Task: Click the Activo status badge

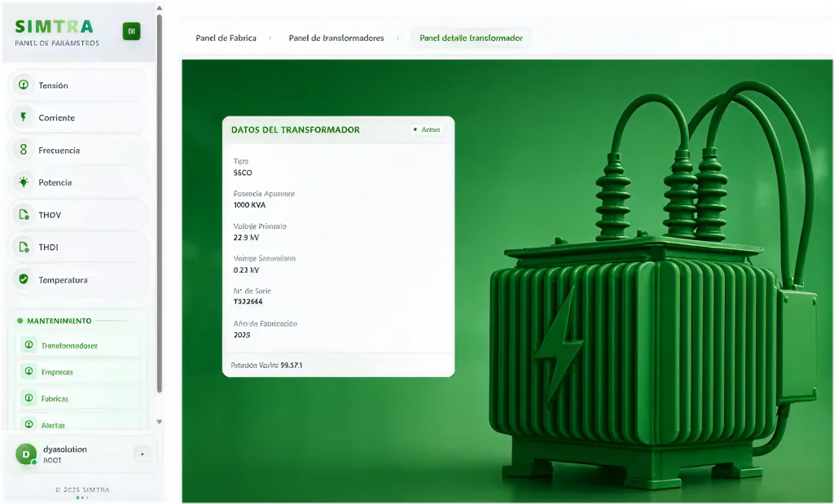Action: pos(427,129)
